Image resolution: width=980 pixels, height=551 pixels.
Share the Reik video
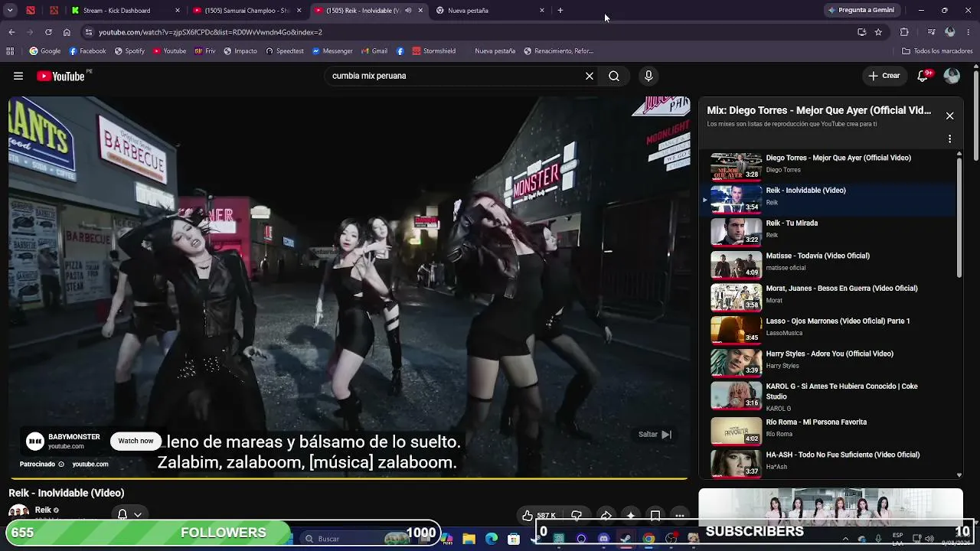pos(606,516)
